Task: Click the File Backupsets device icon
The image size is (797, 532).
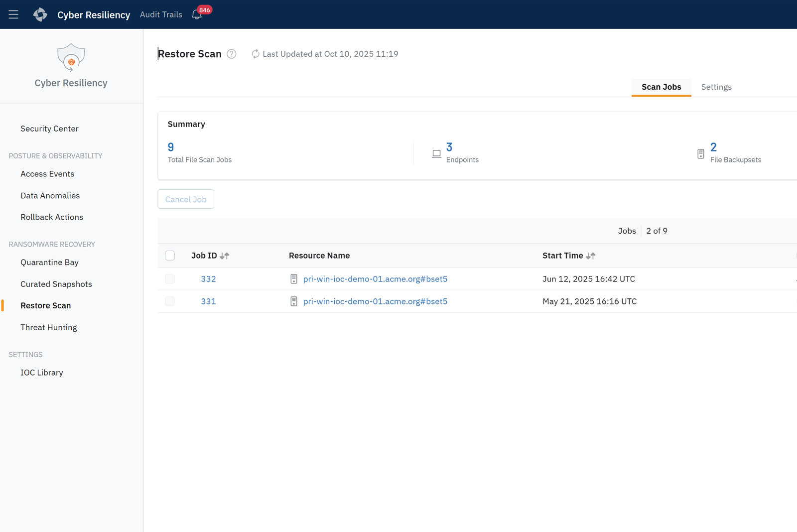Action: click(x=700, y=154)
